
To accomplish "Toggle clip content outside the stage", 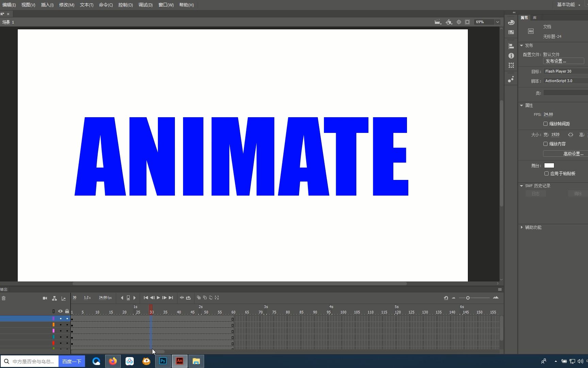I will pos(468,22).
